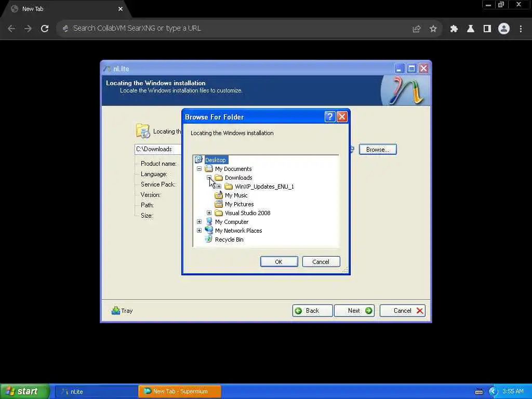
Task: Select WinXP_Updates_ENU_1 folder label
Action: click(264, 187)
